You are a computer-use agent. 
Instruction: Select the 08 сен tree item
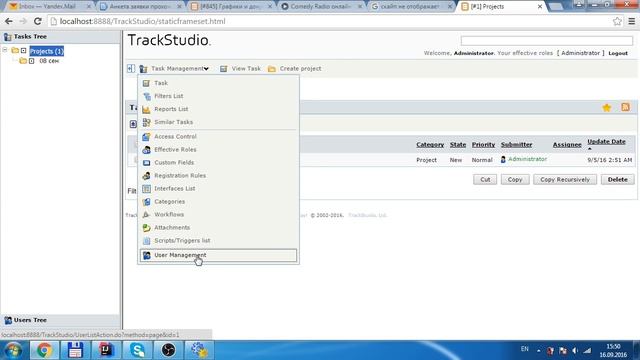click(49, 61)
